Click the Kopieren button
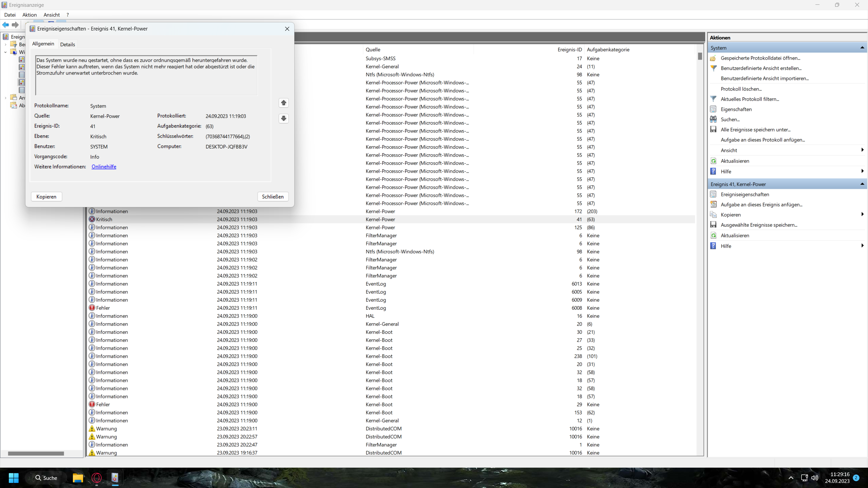This screenshot has height=488, width=868. tap(46, 197)
